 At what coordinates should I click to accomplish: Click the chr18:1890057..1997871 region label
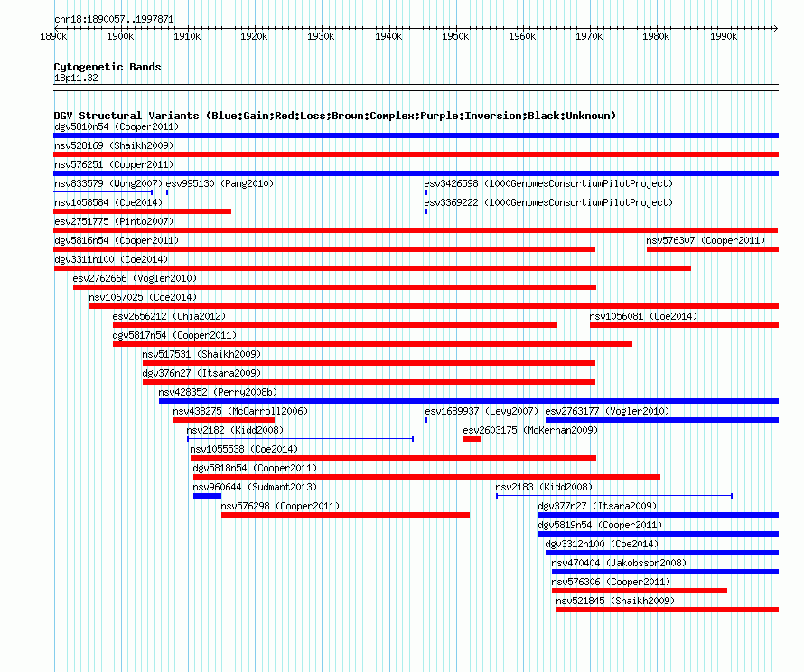[x=114, y=19]
